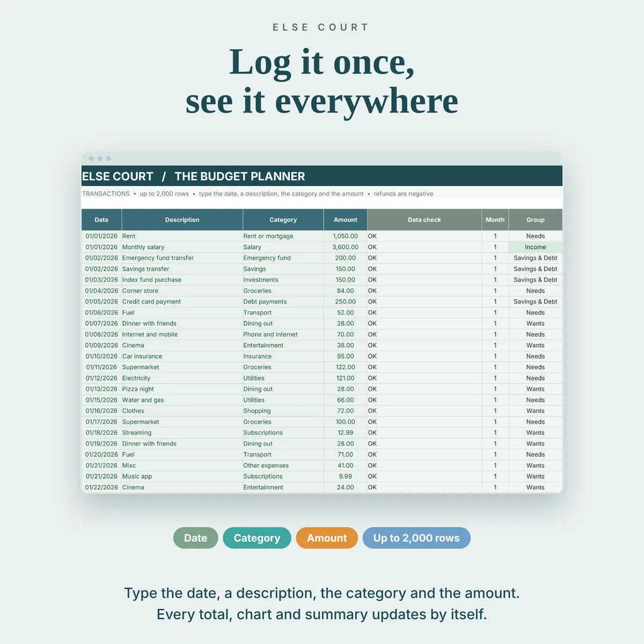644x644 pixels.
Task: Click the Electricity description cell
Action: tap(182, 378)
